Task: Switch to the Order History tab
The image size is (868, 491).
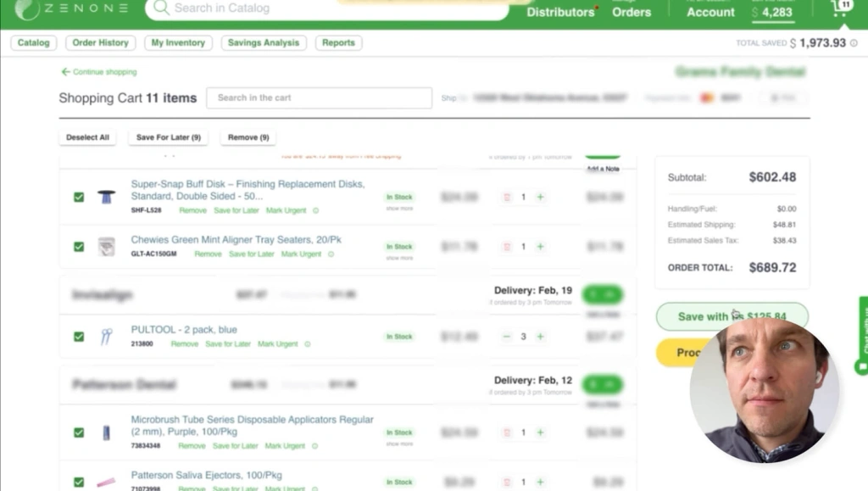Action: pos(100,42)
